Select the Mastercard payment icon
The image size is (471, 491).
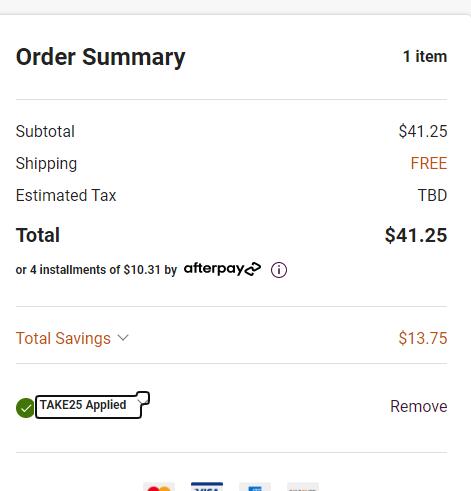pos(159,487)
